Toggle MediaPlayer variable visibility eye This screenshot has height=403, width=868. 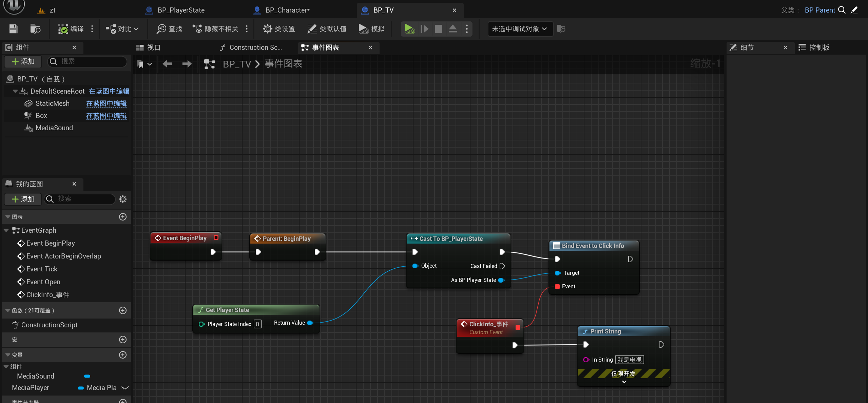pyautogui.click(x=125, y=388)
